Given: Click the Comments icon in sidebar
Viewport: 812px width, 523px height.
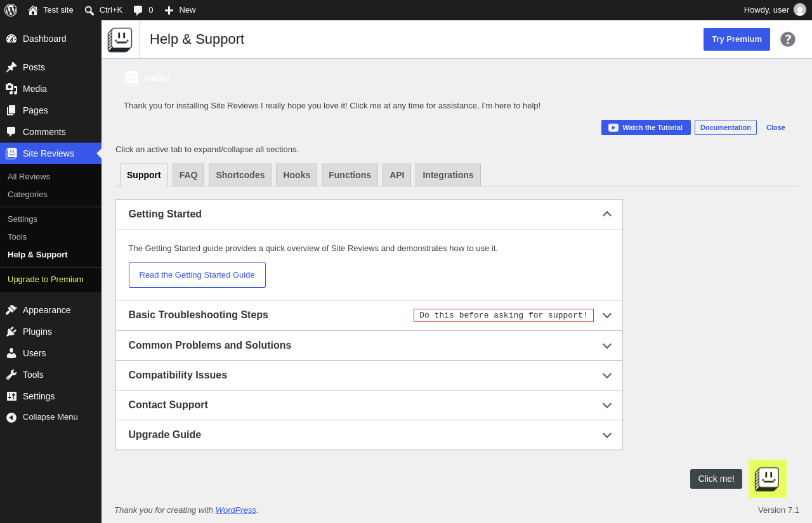Looking at the screenshot, I should click(11, 132).
